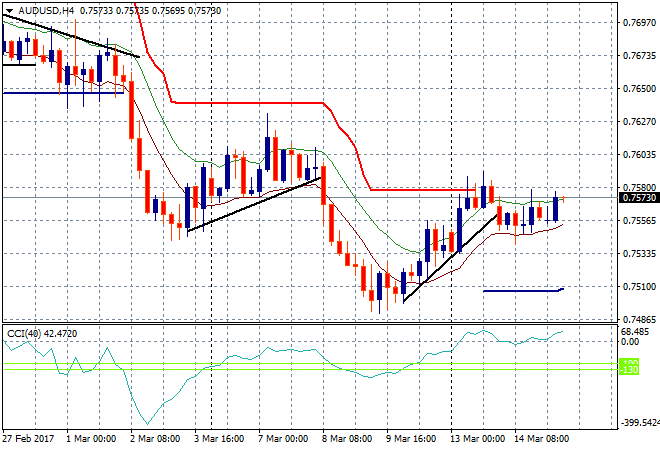Click the 0.74865 price axis label
The image size is (660, 450).
(x=639, y=320)
